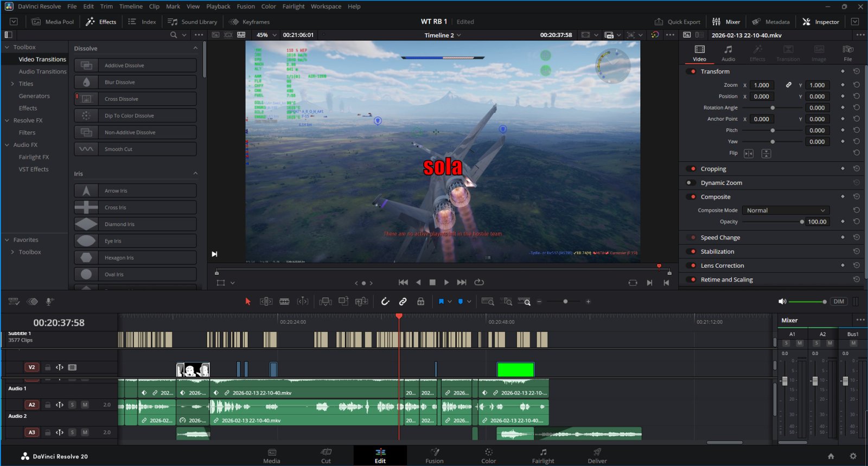The height and width of the screenshot is (466, 868).
Task: Click Replace Clip toolbar icon
Action: click(361, 302)
